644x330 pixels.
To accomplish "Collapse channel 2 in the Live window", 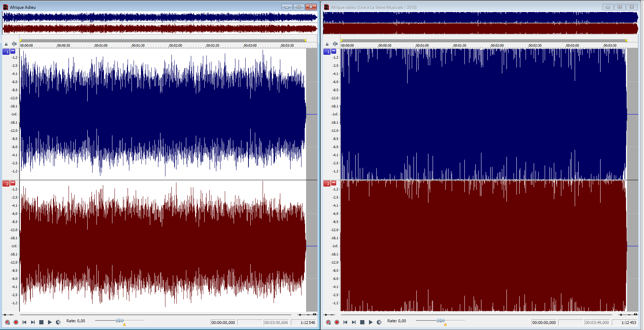I will pyautogui.click(x=334, y=183).
